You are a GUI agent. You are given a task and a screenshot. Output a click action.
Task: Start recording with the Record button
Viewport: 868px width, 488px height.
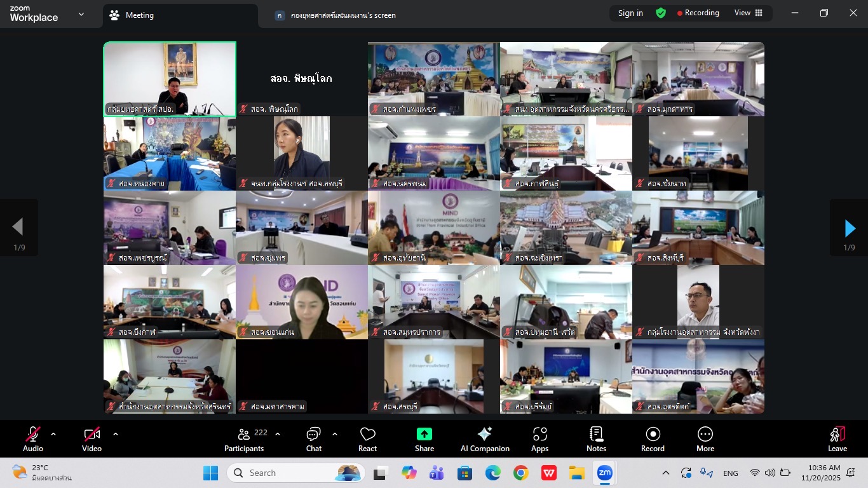(653, 439)
